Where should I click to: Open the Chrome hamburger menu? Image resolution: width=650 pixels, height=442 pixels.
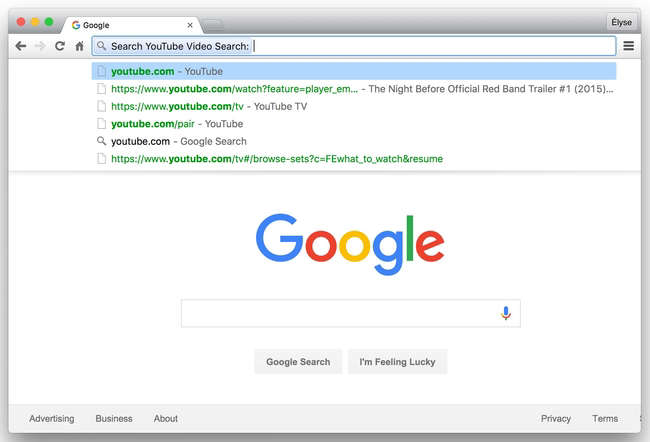point(628,46)
